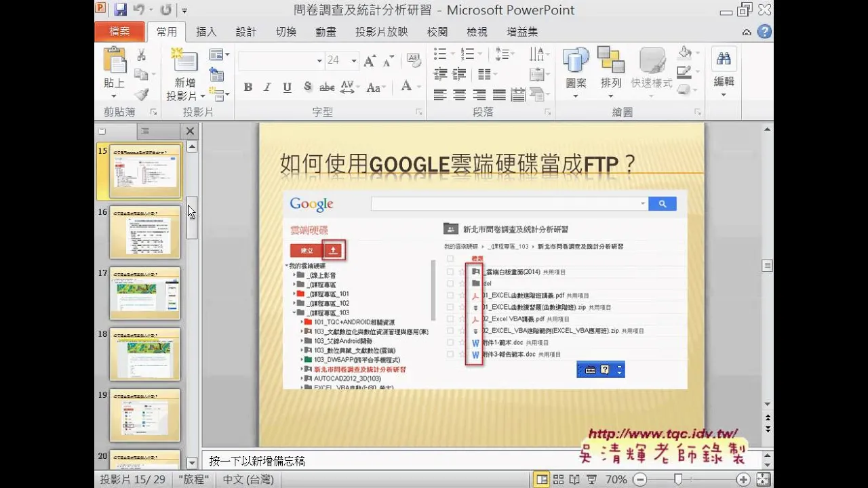
Task: Click Clear All Formatting icon
Action: coord(413,61)
